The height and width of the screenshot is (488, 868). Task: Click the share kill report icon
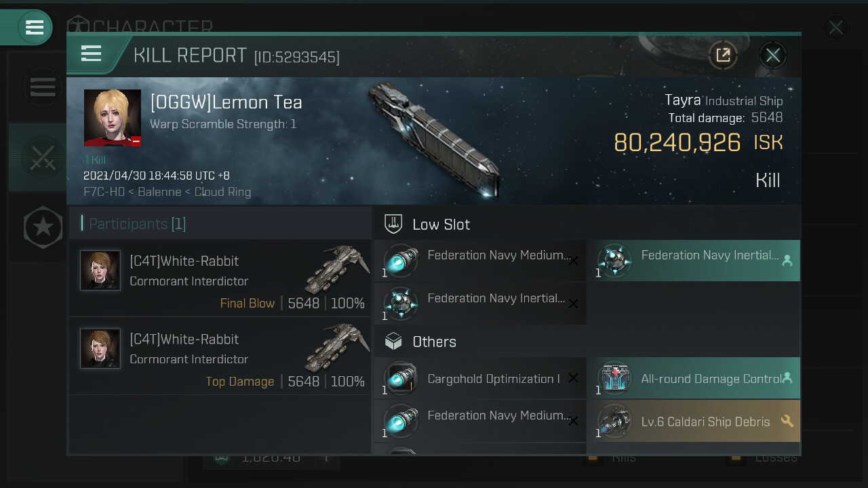point(723,55)
